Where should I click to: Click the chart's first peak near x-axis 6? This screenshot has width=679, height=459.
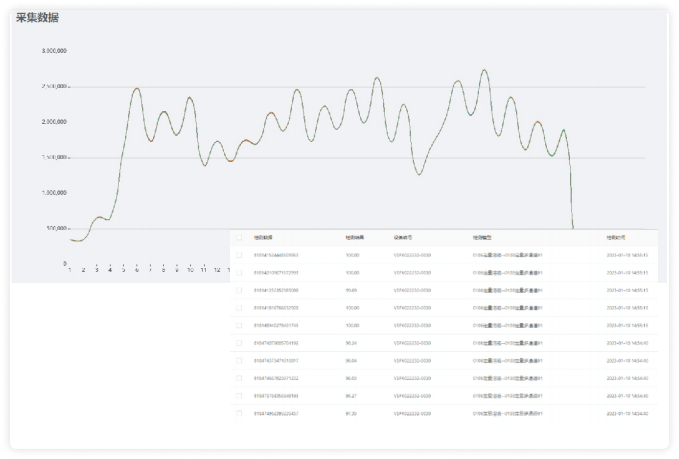point(137,88)
